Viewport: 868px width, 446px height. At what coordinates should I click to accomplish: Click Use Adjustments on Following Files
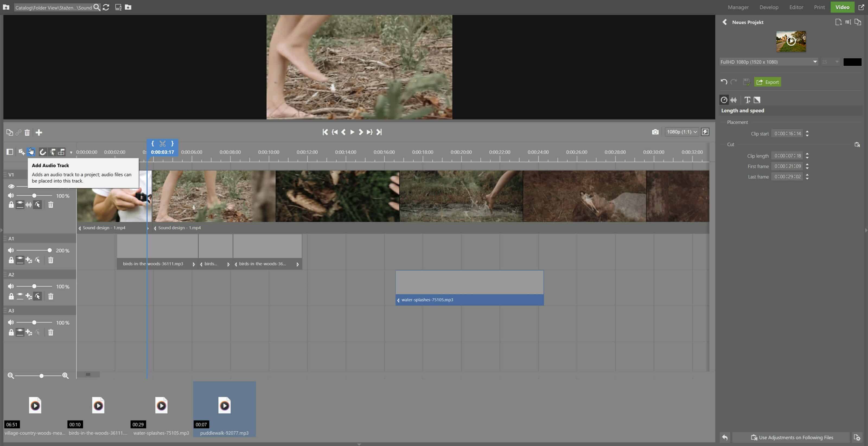point(792,438)
